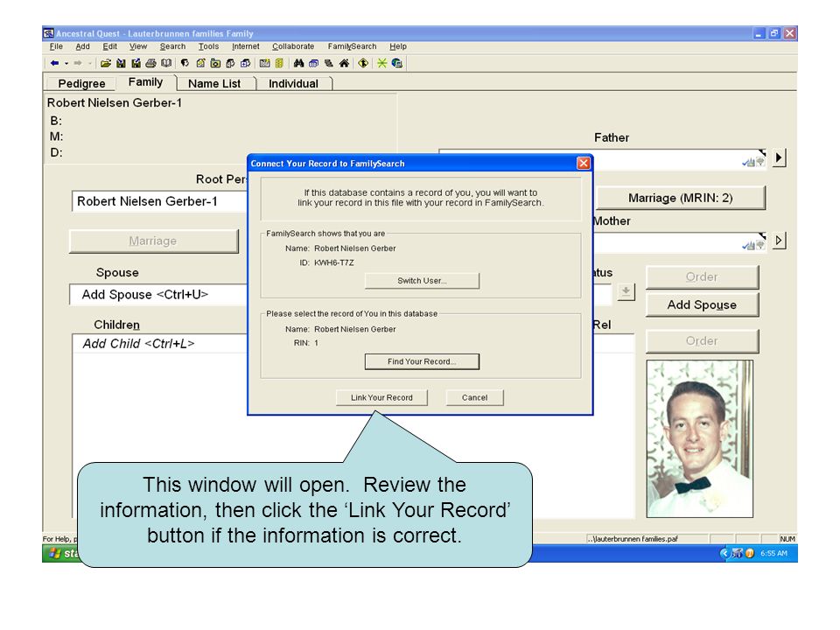Click the printer icon in toolbar
840x630 pixels.
tap(151, 63)
